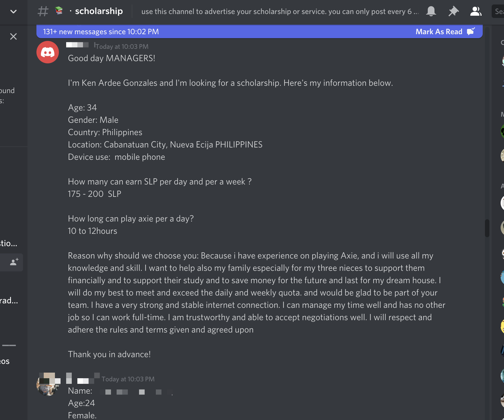
Task: Click the second message author's avatar
Action: click(x=48, y=384)
